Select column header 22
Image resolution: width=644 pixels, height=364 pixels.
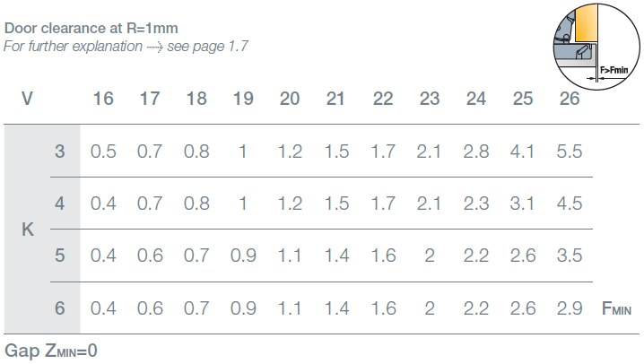(383, 98)
